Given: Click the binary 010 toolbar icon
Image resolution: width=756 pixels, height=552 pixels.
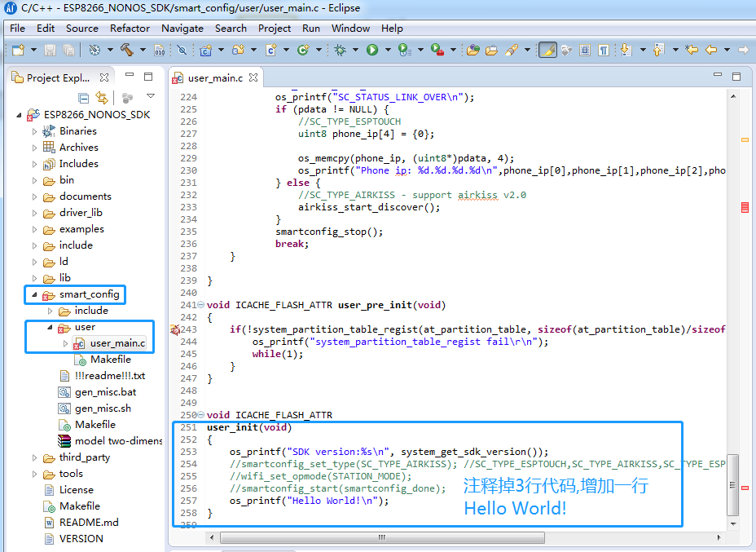Looking at the screenshot, I should (160, 50).
